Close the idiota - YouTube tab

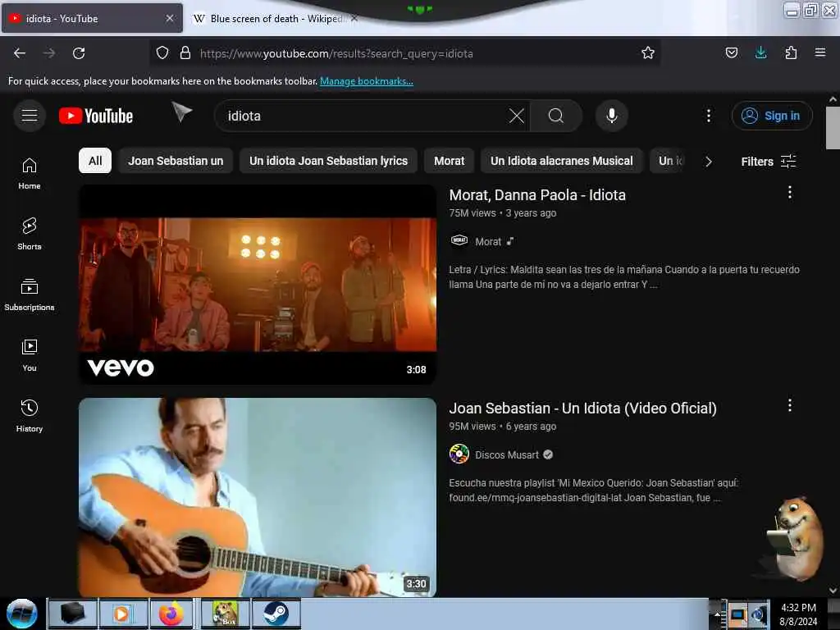point(170,18)
